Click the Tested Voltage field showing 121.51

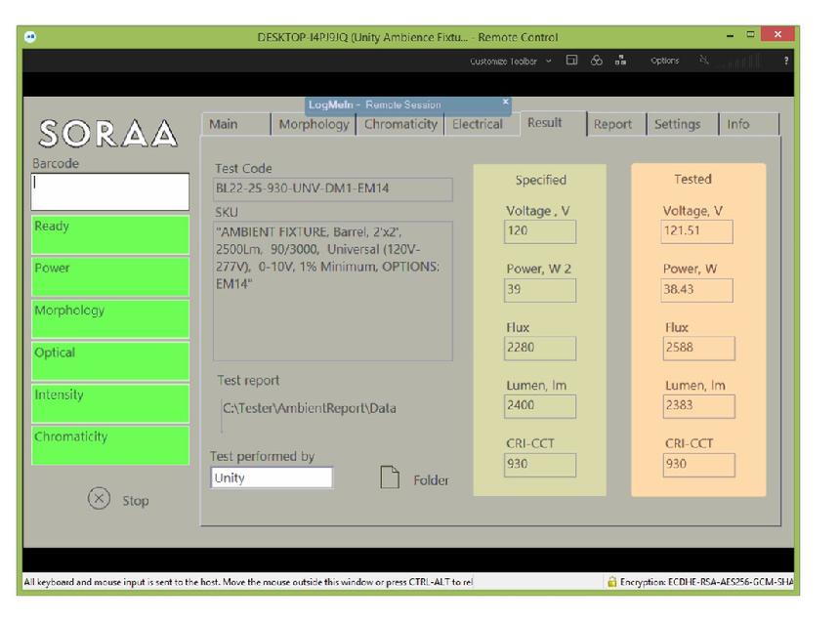point(697,232)
